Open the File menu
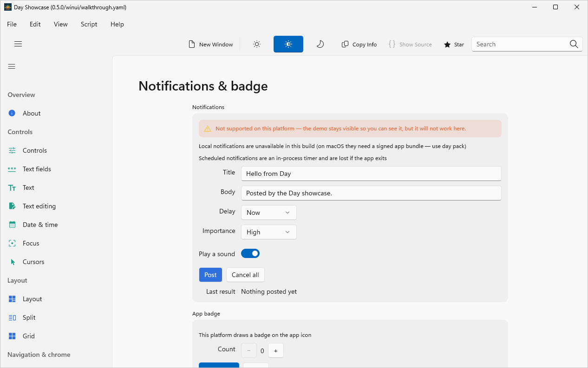 coord(12,24)
